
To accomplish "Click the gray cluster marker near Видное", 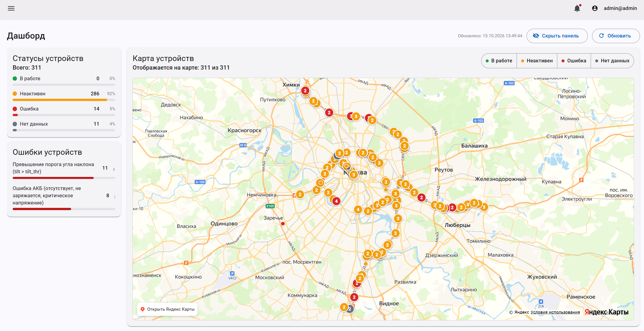I will [350, 309].
